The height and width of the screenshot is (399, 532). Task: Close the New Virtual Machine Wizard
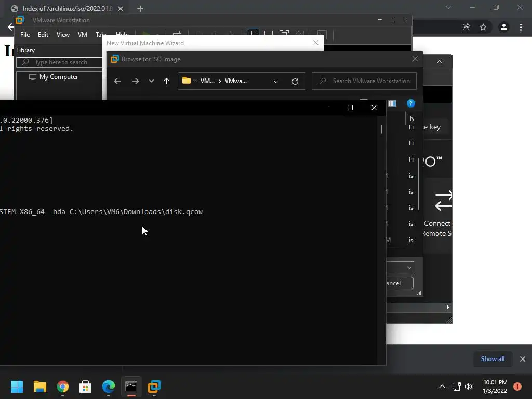tap(316, 43)
